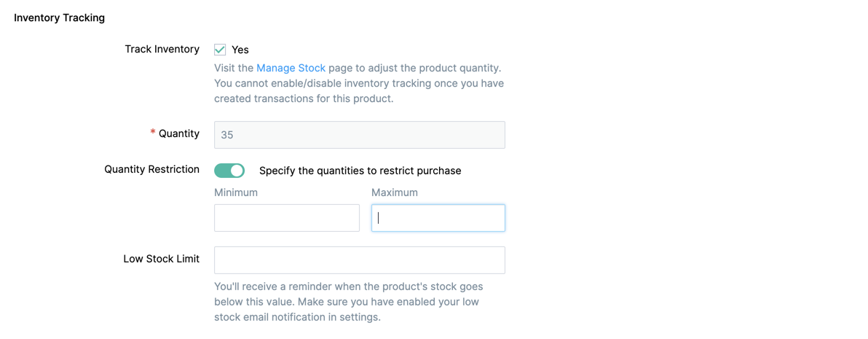Click the 'Specify the quantities to restrict purchase' text

click(360, 171)
